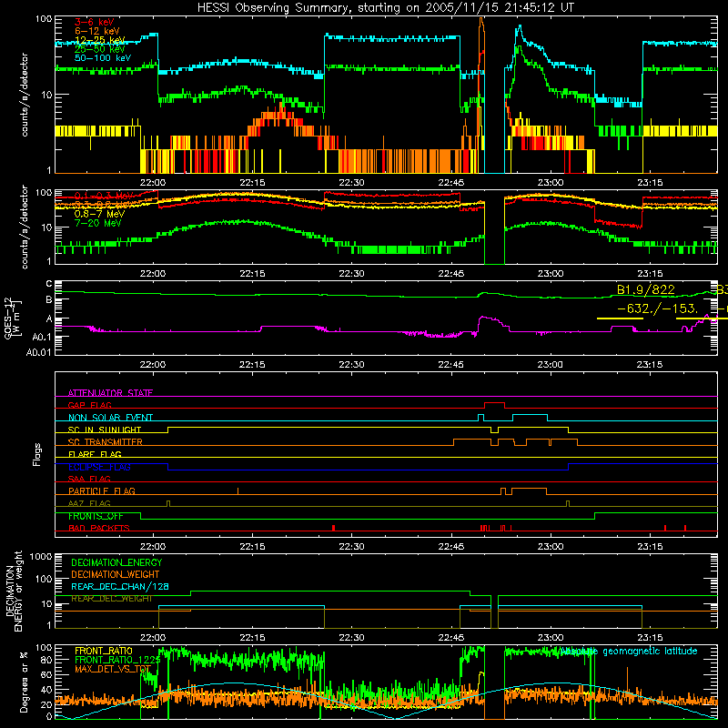This screenshot has height=728, width=728.
Task: Click the HESSI Observing Summary plot title
Action: click(x=386, y=7)
